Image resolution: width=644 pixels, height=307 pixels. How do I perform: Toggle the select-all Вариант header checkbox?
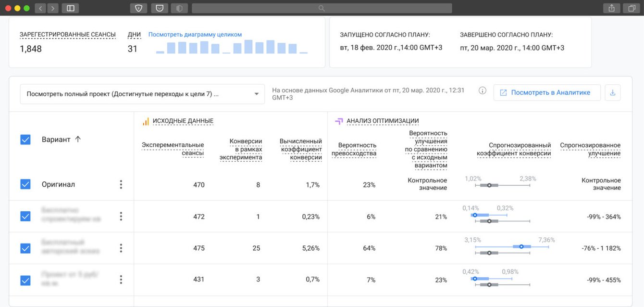25,140
